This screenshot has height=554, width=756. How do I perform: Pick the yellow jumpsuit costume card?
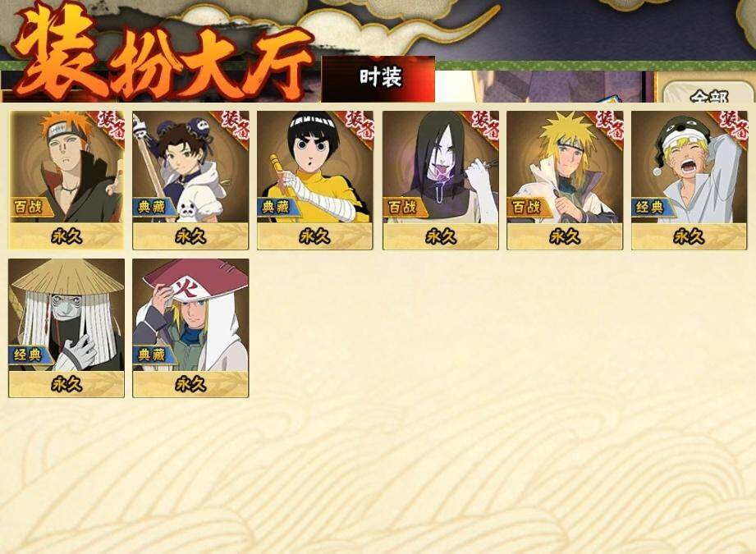pyautogui.click(x=315, y=180)
